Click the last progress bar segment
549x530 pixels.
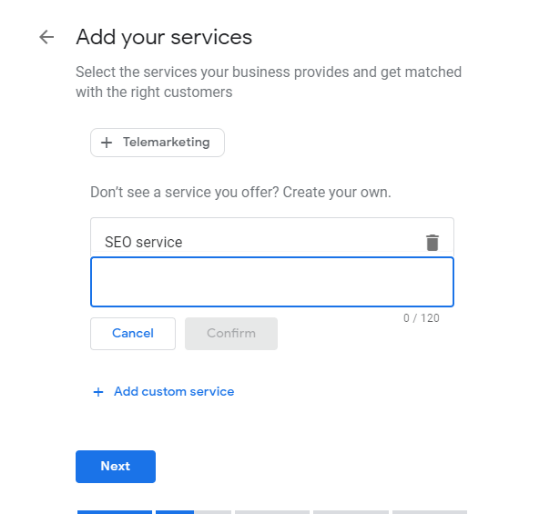pyautogui.click(x=430, y=512)
